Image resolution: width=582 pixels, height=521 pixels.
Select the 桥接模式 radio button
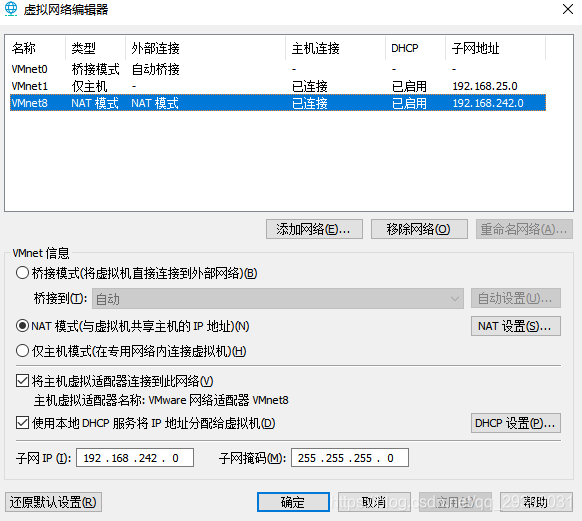tap(22, 273)
